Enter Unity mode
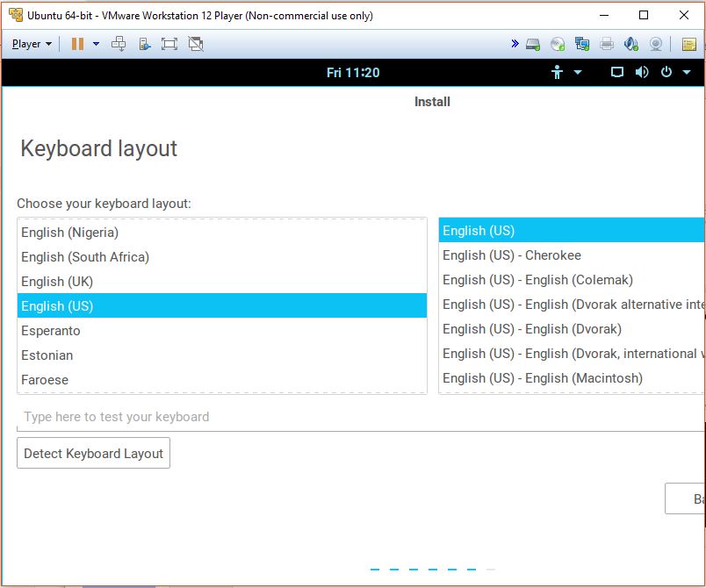The image size is (706, 588). [x=195, y=43]
